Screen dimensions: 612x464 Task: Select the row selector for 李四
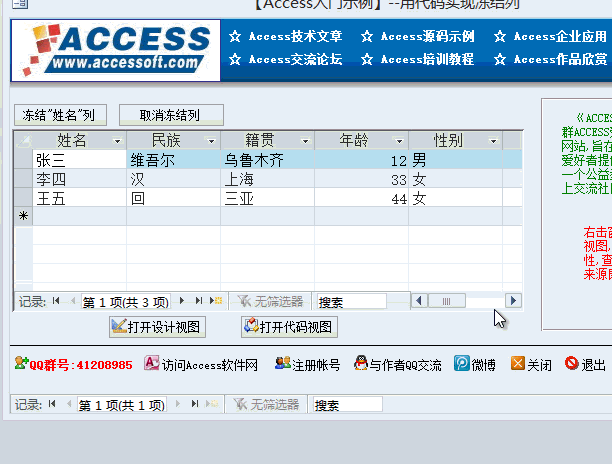pyautogui.click(x=23, y=179)
